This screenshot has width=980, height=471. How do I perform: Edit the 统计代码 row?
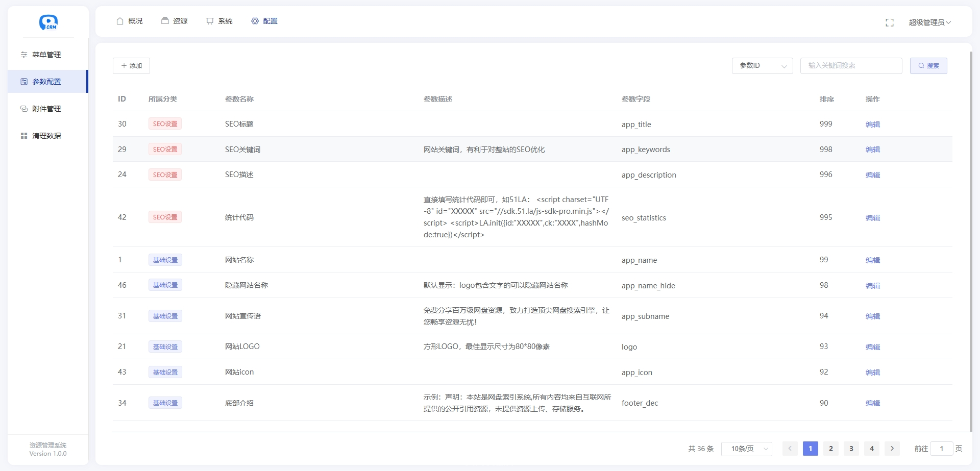pos(873,218)
